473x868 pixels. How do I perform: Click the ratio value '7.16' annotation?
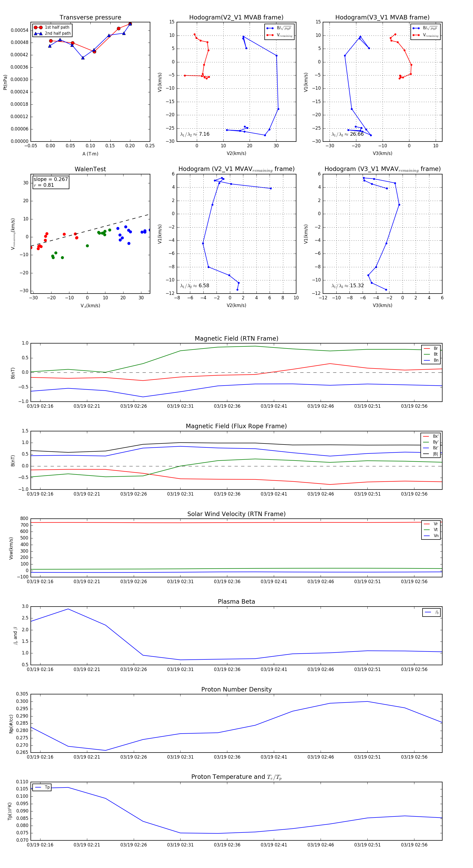pyautogui.click(x=204, y=134)
